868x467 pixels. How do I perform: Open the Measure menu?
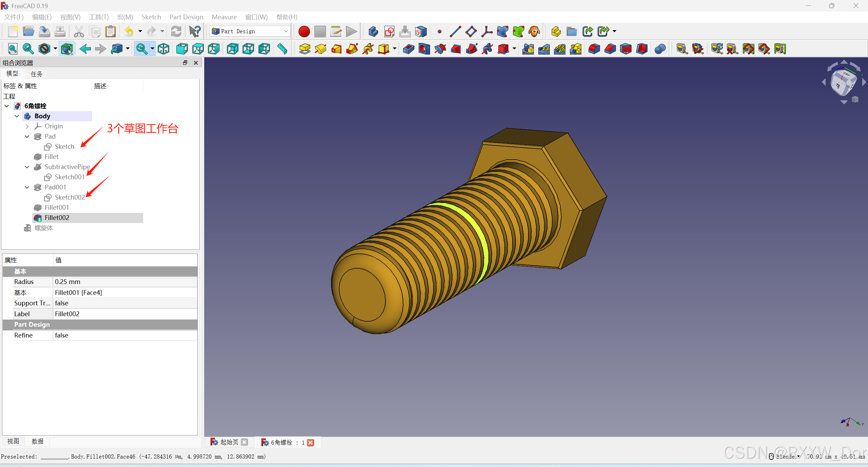224,17
